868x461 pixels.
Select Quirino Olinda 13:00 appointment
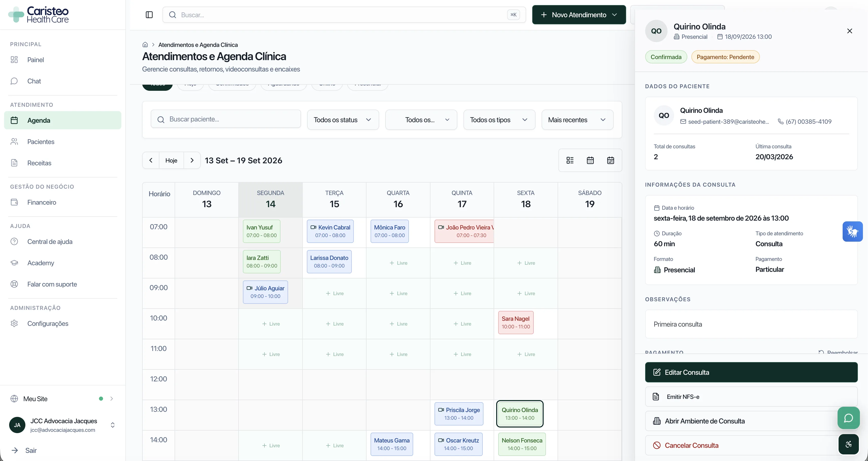[520, 414]
